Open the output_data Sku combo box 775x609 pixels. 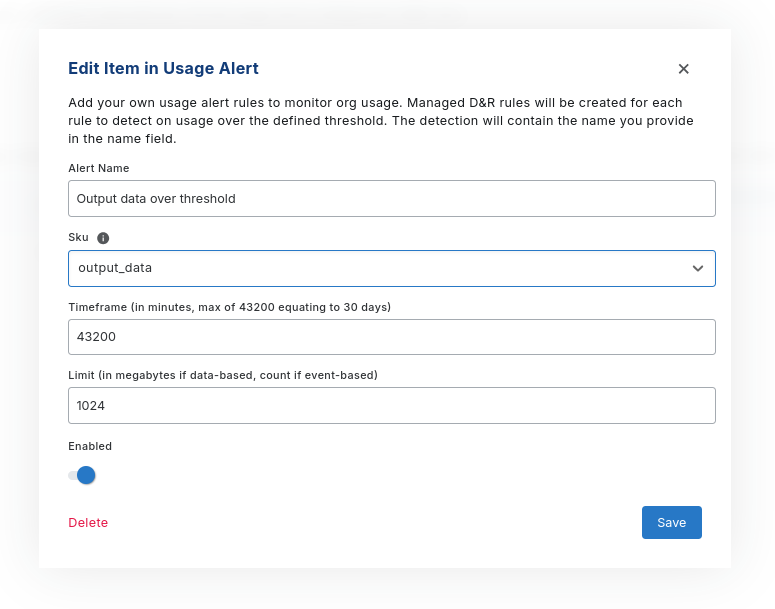click(380, 268)
